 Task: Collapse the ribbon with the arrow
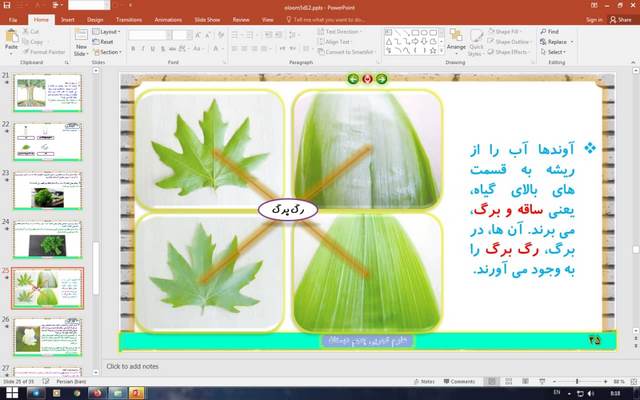(633, 62)
